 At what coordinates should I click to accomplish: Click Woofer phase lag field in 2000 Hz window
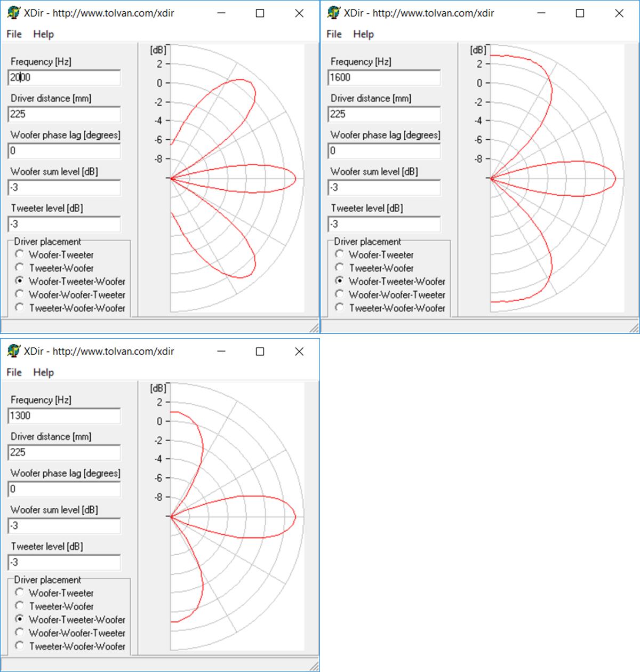tap(65, 151)
